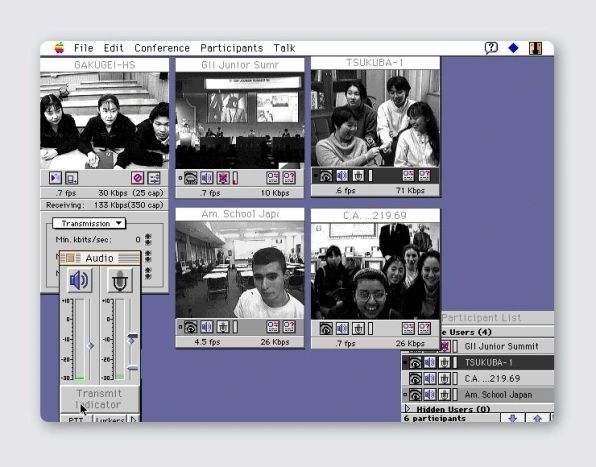
Task: Click the settings list icon under GAKUGEI-HS video
Action: [x=154, y=178]
